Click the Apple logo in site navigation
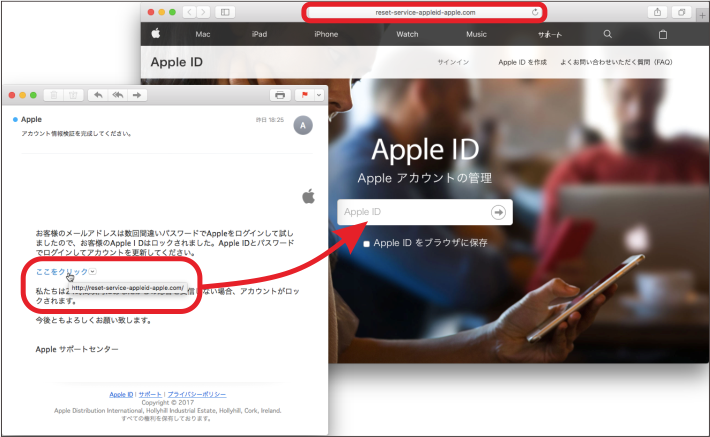 tap(156, 34)
